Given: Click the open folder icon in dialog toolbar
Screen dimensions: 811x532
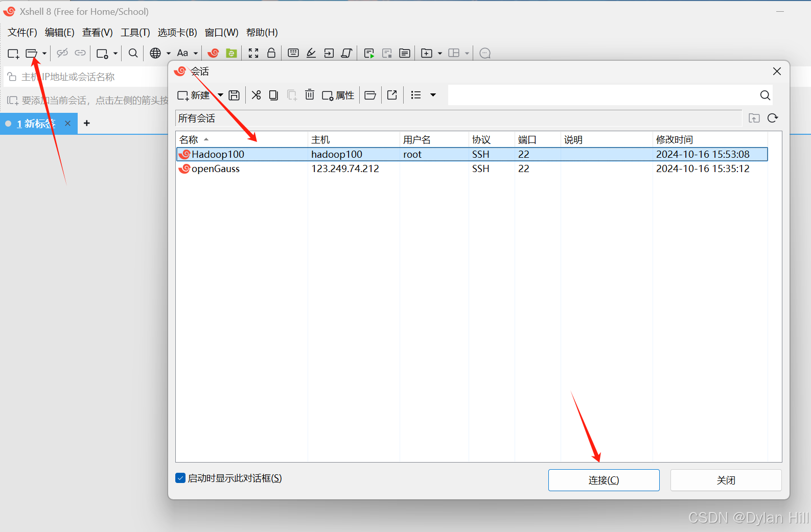Looking at the screenshot, I should (x=370, y=95).
